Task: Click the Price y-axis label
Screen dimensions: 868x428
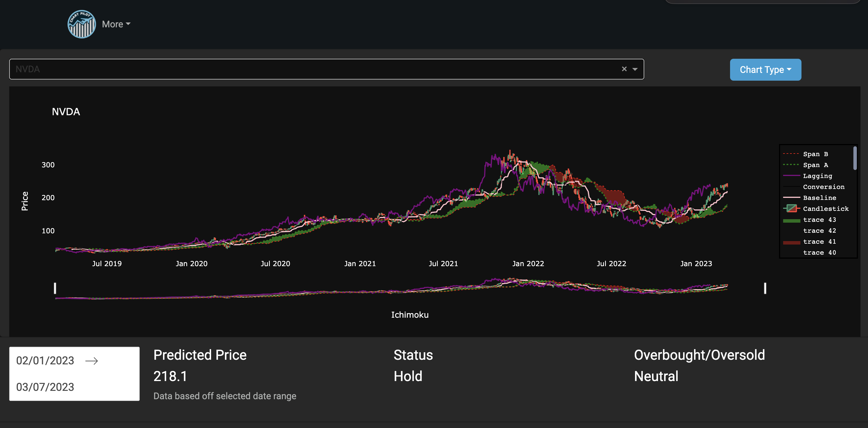Action: (x=24, y=201)
